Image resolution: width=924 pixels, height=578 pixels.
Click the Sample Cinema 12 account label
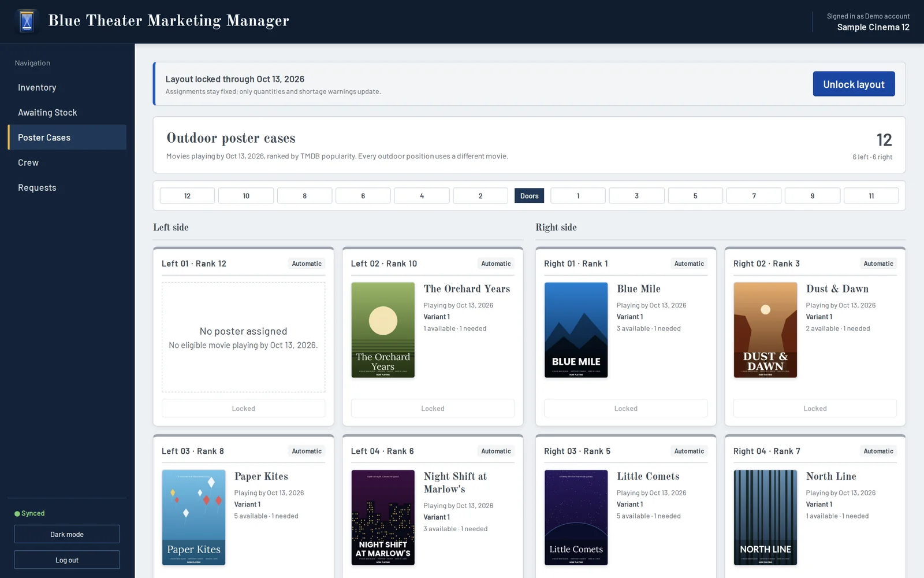[x=873, y=27]
